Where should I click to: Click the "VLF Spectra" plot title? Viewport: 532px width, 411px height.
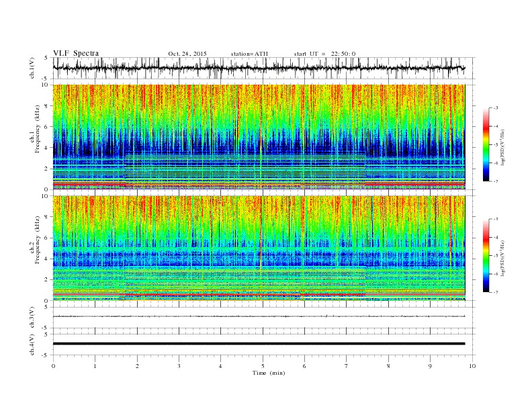coord(76,53)
